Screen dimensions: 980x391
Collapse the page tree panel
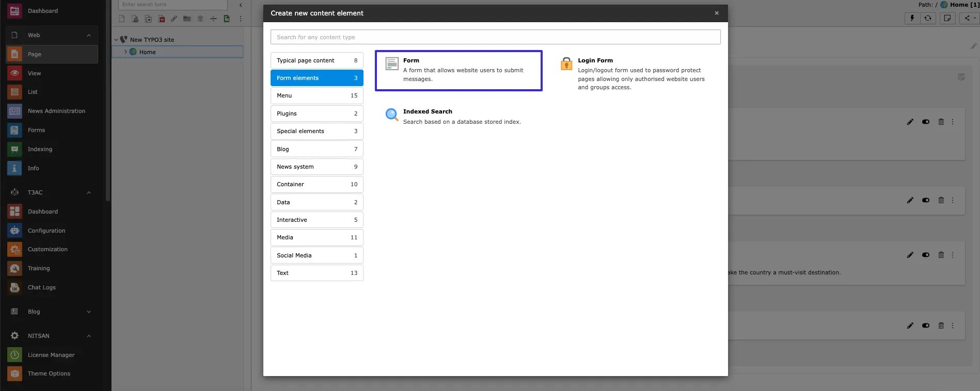241,5
